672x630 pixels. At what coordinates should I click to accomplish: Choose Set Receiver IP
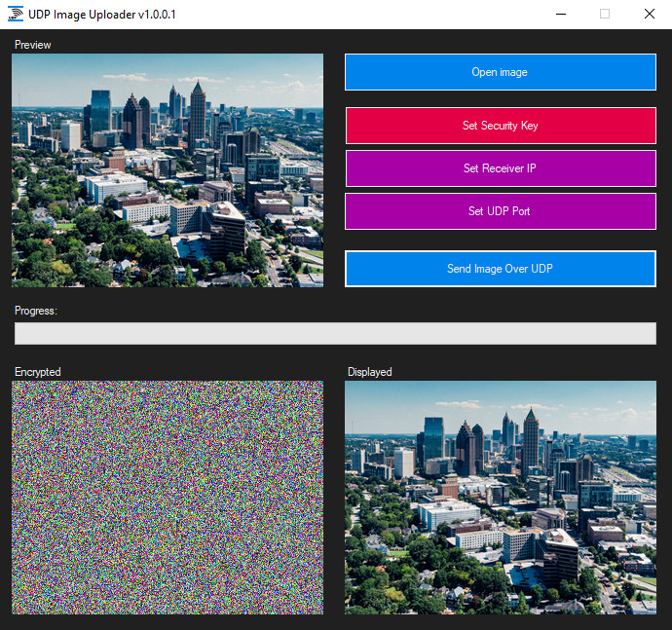click(500, 168)
